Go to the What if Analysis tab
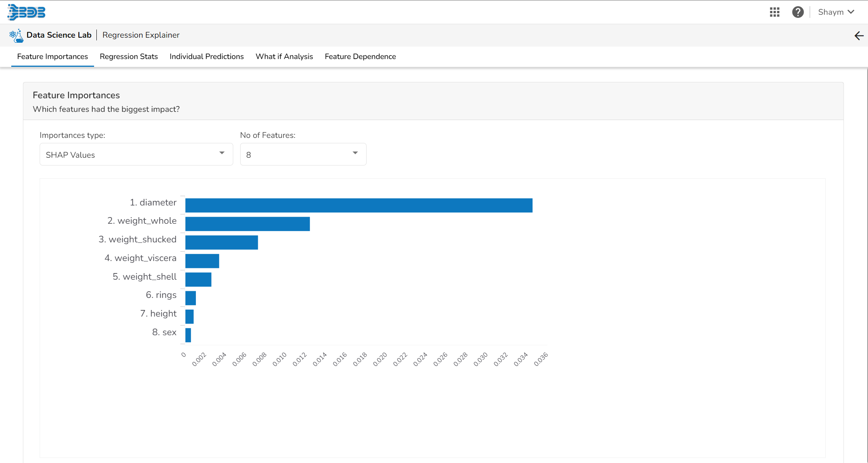The width and height of the screenshot is (868, 463). point(284,57)
